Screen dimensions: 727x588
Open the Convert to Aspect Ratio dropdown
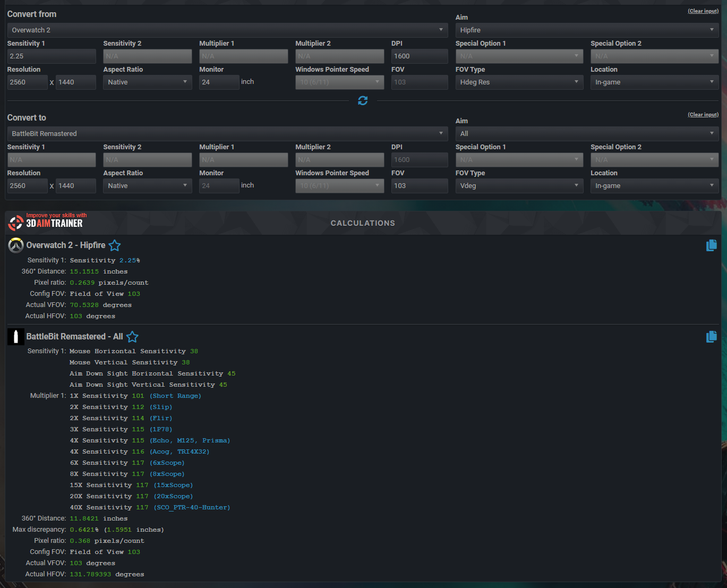pos(148,186)
